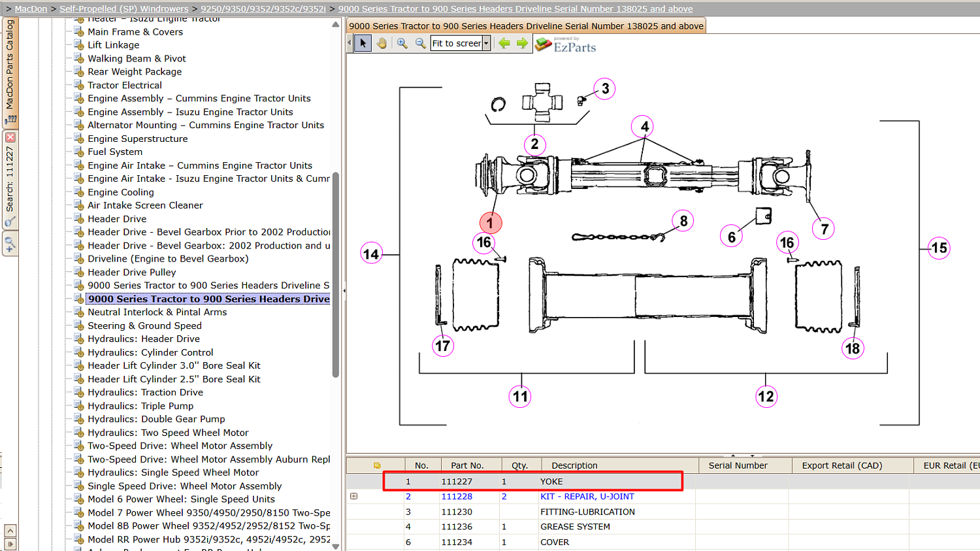Click callout 12 on the diagram
980x551 pixels.
(766, 396)
